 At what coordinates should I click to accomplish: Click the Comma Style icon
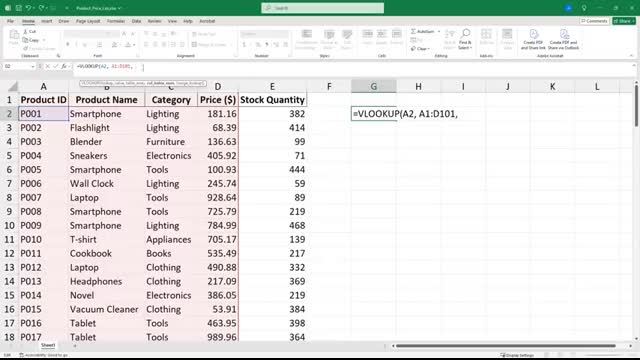267,44
